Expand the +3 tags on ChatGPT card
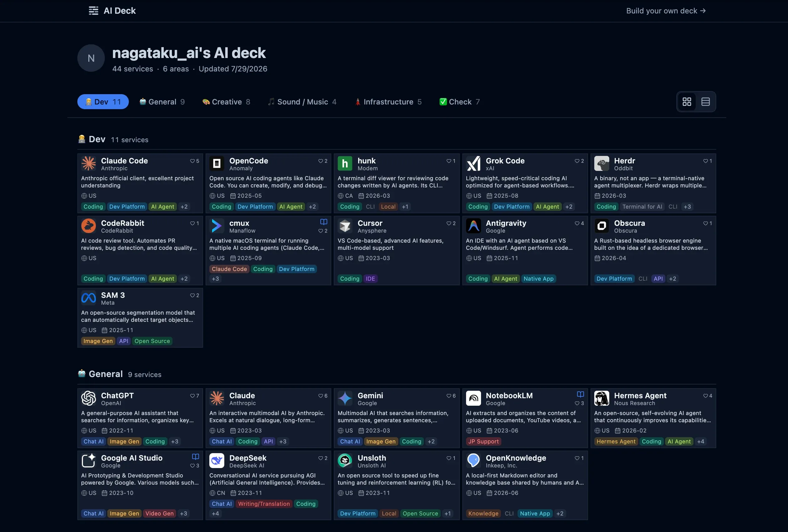 pos(175,442)
